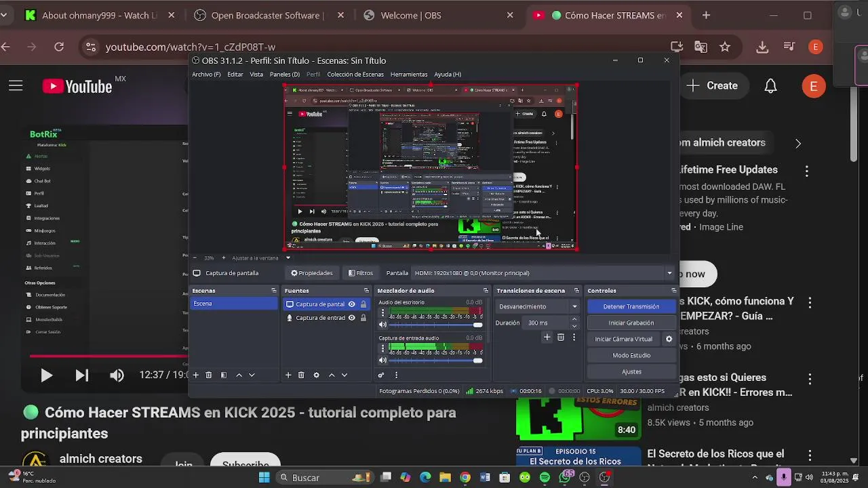Delete selected source with Fuentes trash icon
Viewport: 868px width, 488px height.
pyautogui.click(x=301, y=375)
